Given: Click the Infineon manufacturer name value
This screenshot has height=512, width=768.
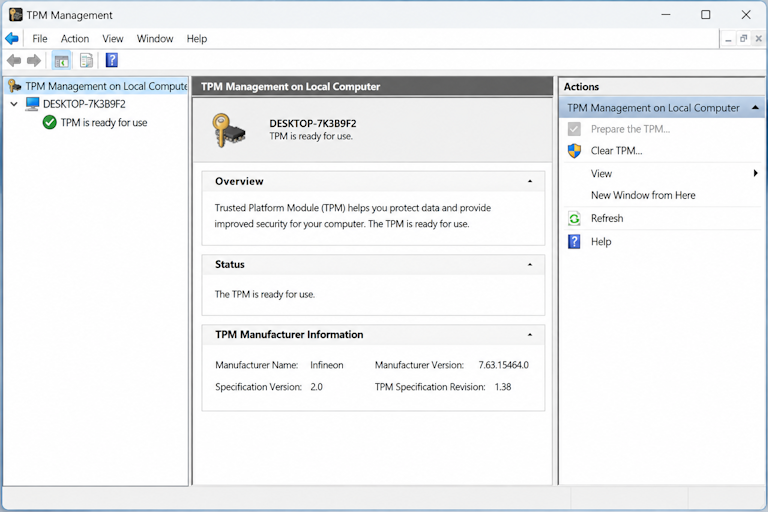Looking at the screenshot, I should pos(327,365).
